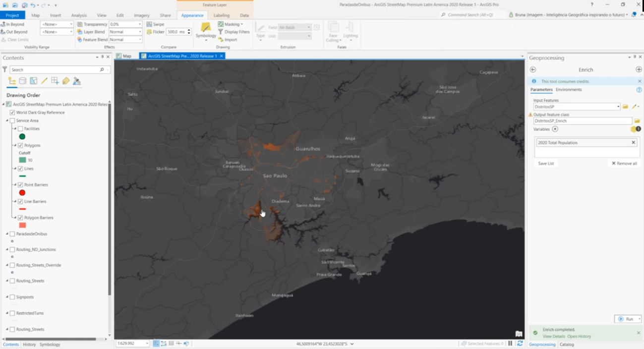The image size is (644, 349).
Task: Switch to the Labeling ribbon tab
Action: pos(221,15)
